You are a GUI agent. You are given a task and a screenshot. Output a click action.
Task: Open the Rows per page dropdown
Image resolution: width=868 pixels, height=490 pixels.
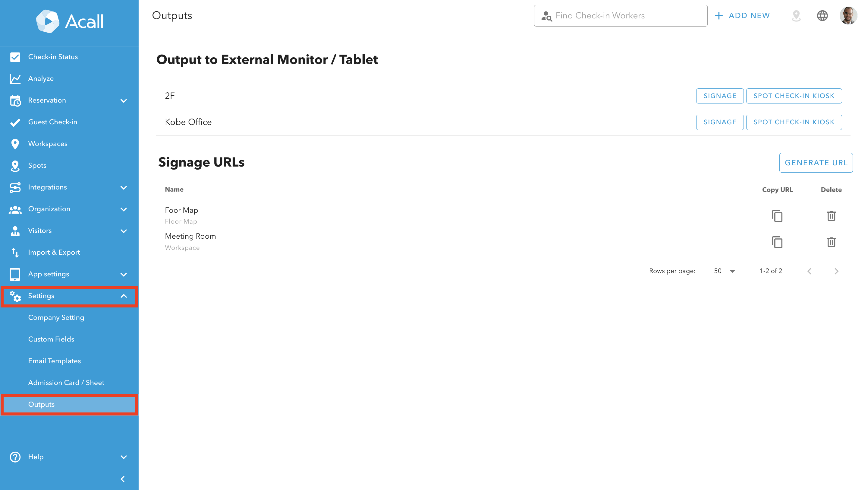(x=726, y=271)
